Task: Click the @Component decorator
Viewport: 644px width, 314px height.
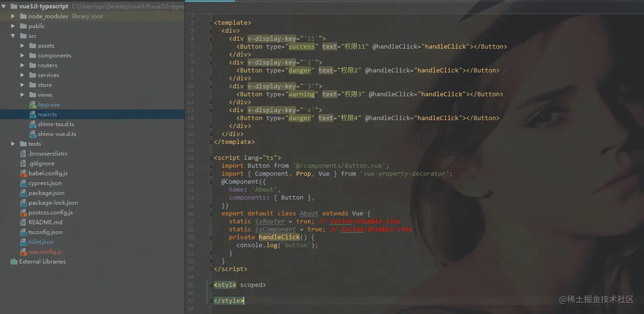Action: point(240,182)
